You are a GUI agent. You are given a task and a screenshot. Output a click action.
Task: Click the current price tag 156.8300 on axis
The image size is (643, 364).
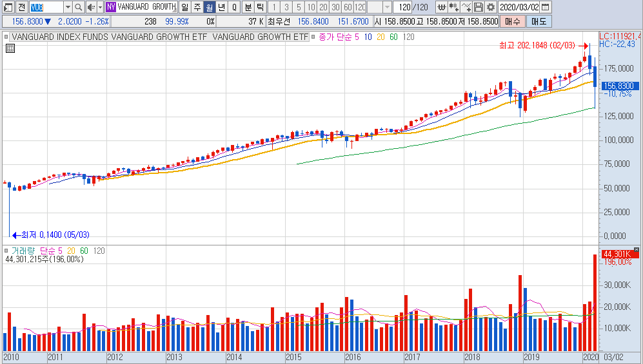(x=620, y=86)
